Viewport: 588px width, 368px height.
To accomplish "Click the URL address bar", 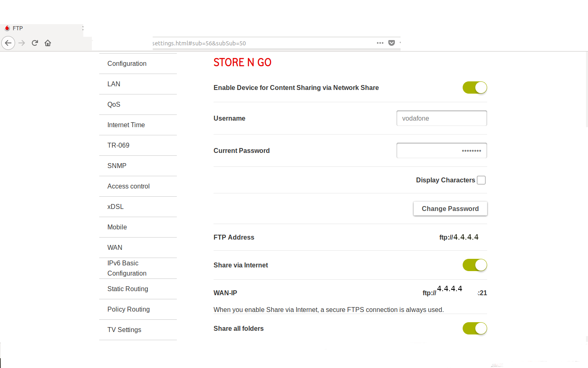I will 261,43.
